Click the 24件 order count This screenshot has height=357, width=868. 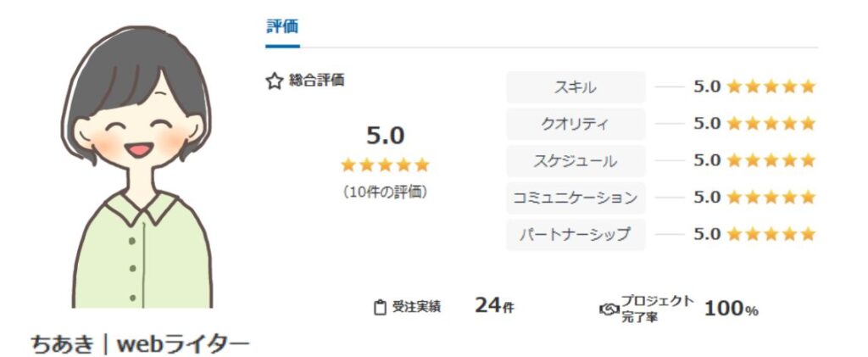494,307
